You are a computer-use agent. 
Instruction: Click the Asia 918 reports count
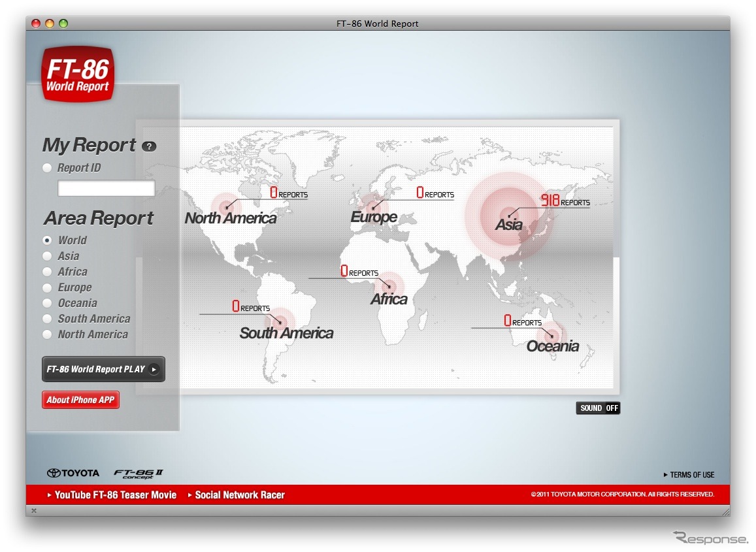(565, 200)
